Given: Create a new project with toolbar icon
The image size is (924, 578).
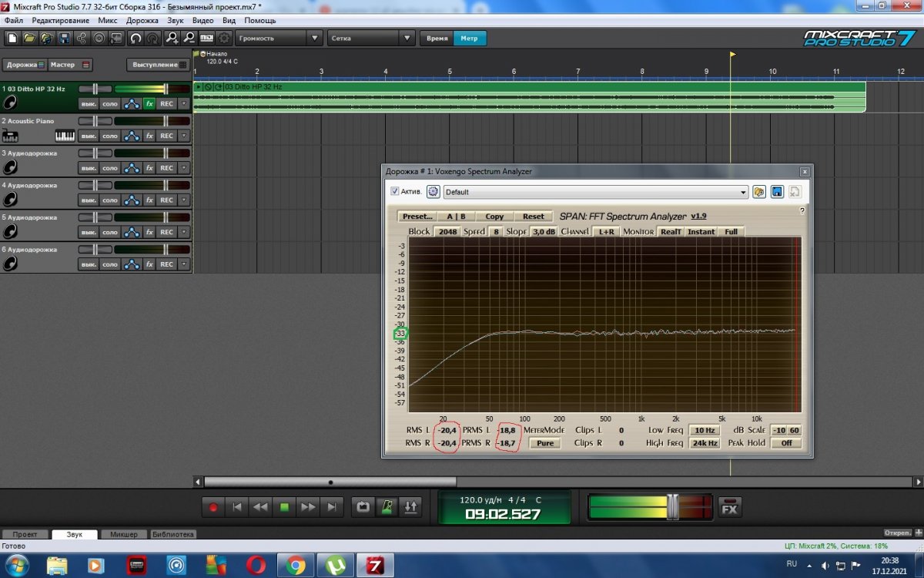Looking at the screenshot, I should [x=12, y=38].
